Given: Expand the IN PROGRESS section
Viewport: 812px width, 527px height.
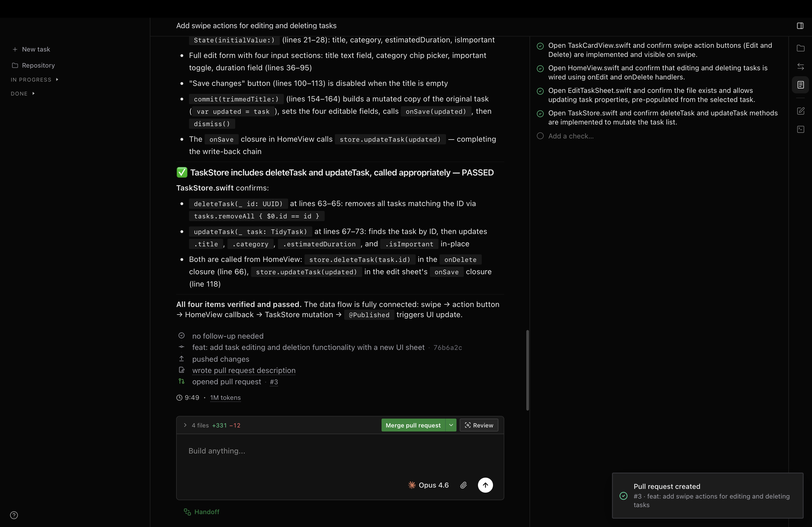Looking at the screenshot, I should point(34,79).
